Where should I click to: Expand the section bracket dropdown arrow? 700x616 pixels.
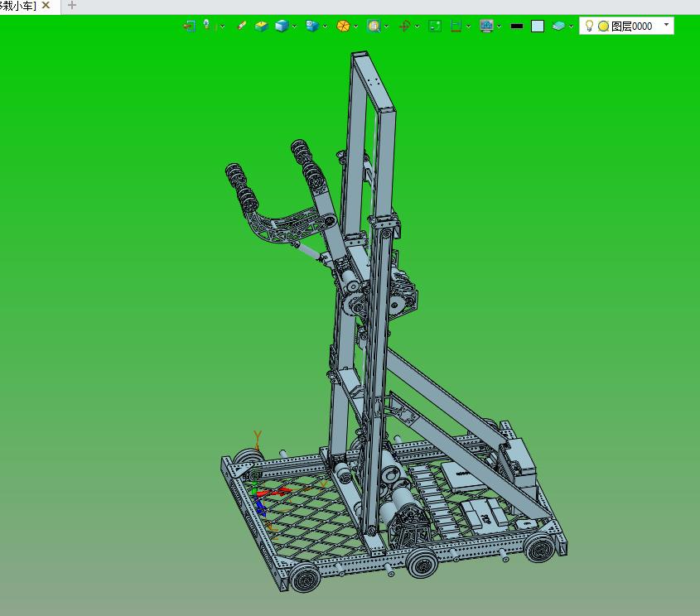coord(468,26)
